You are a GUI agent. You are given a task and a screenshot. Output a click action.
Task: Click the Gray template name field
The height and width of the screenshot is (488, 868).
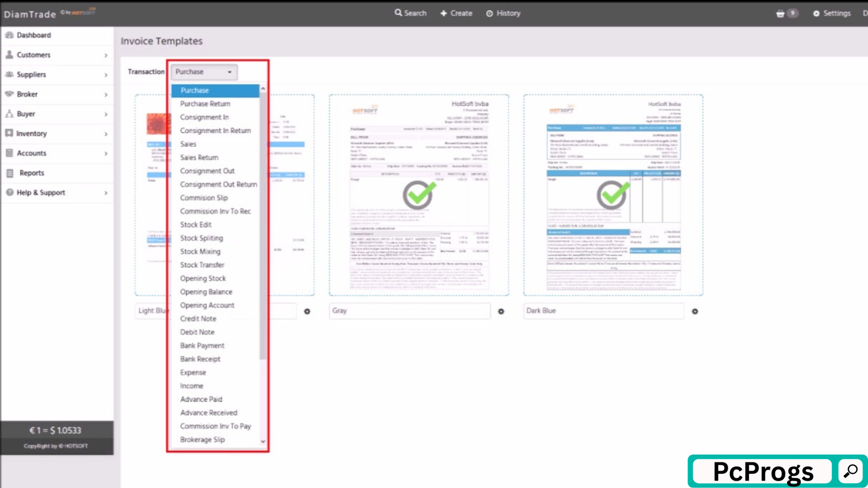point(410,311)
